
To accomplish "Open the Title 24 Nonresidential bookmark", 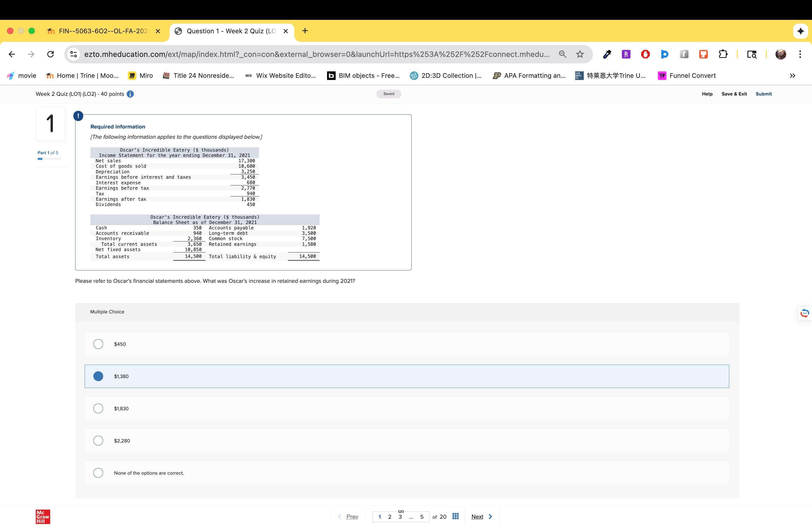I will [198, 76].
